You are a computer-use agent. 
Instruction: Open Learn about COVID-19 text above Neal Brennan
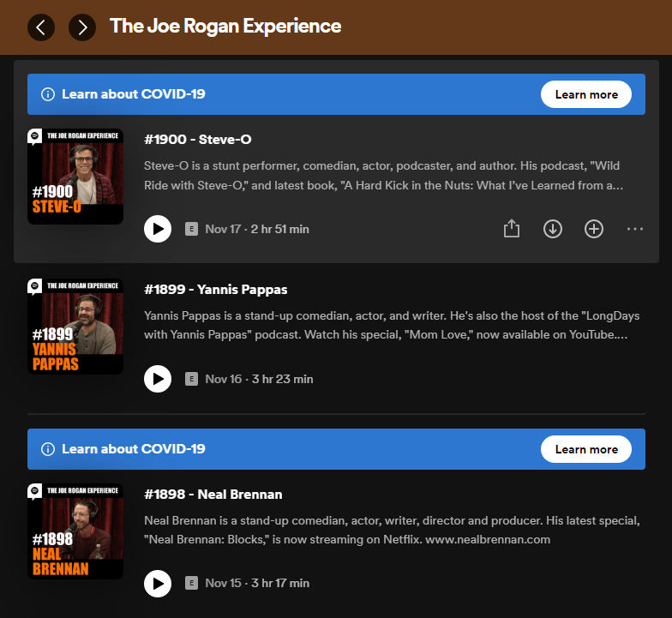pos(134,449)
